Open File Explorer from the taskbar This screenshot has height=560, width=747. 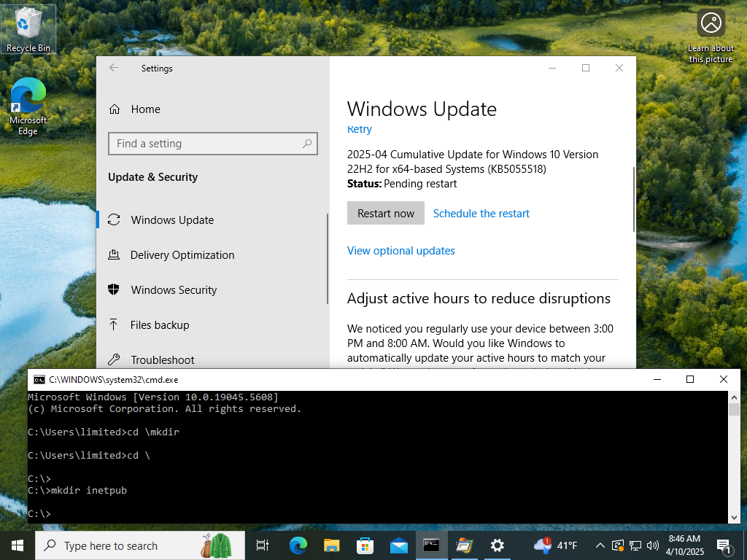point(332,545)
